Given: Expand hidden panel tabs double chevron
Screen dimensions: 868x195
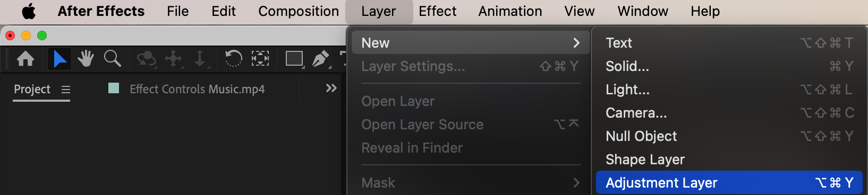Looking at the screenshot, I should pos(331,88).
